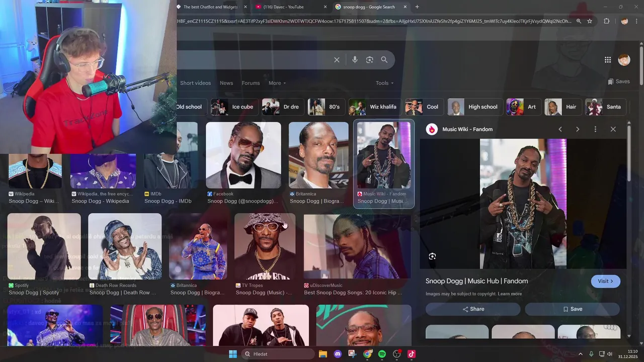Viewport: 644px width, 362px height.
Task: Filter images by Dr dre chip
Action: 283,107
